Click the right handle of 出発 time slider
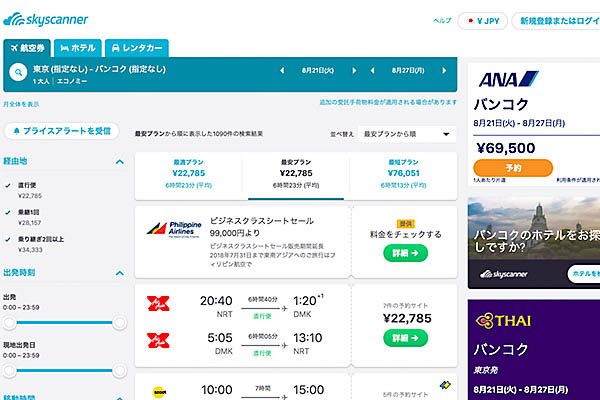The image size is (600, 400). pos(119,323)
